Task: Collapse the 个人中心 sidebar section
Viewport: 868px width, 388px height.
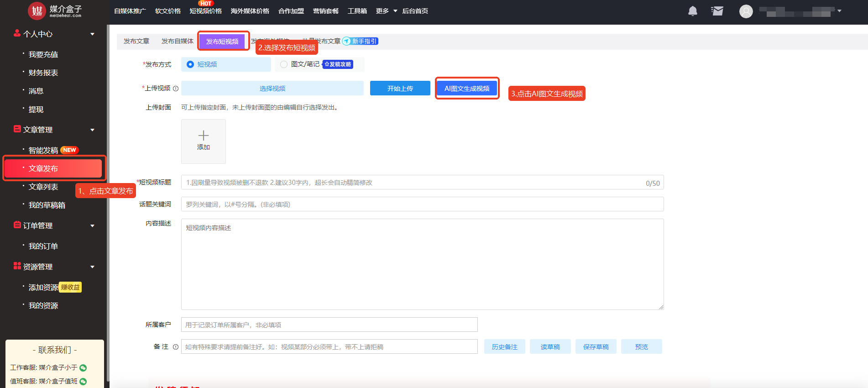Action: tap(92, 34)
